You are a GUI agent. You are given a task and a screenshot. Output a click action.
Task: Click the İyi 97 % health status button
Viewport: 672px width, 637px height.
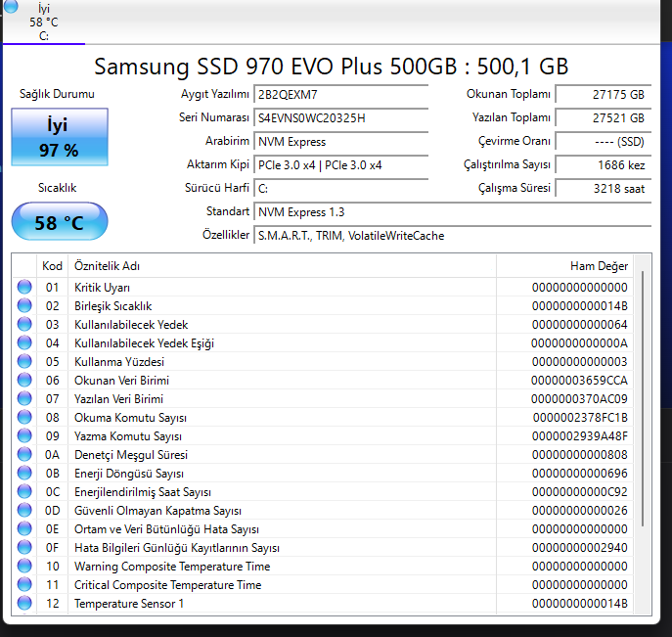pyautogui.click(x=60, y=137)
